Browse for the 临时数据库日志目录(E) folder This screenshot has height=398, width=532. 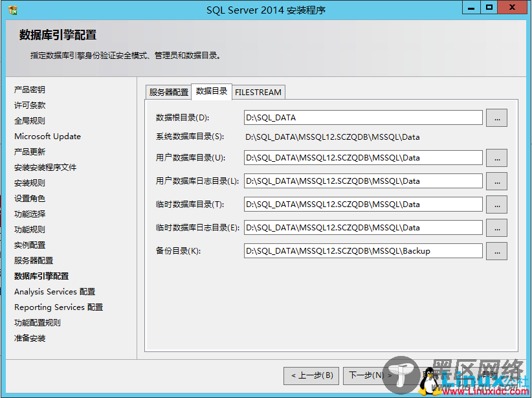(496, 228)
